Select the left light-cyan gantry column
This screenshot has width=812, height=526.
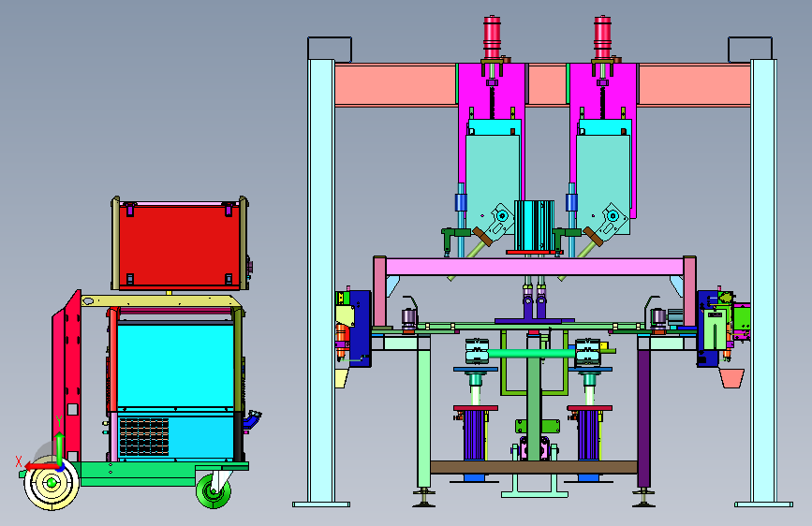click(x=321, y=281)
